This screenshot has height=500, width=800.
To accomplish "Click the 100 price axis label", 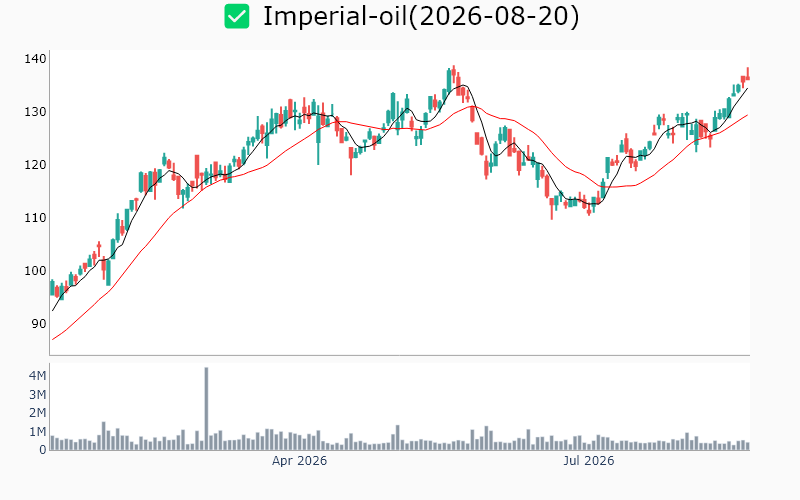I will (35, 270).
